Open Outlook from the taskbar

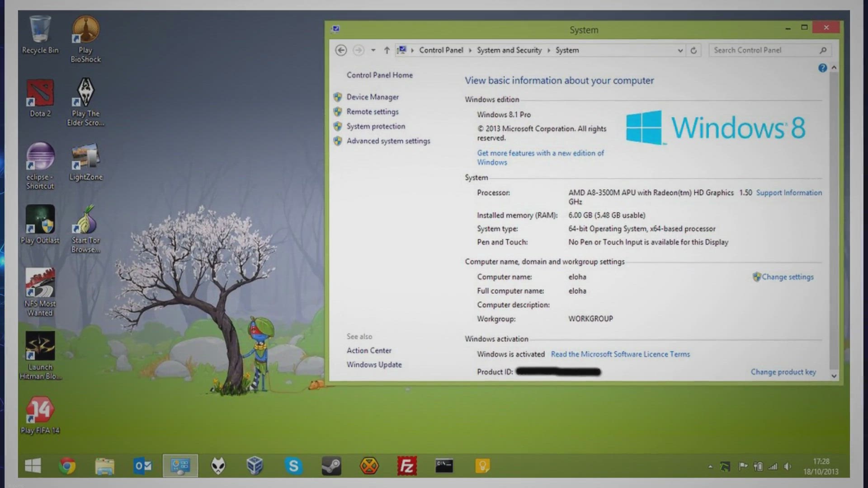pos(143,466)
